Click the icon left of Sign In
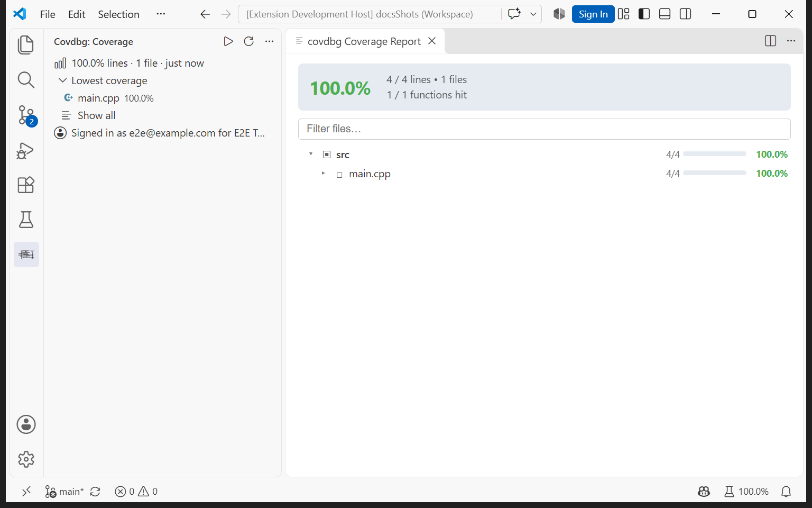This screenshot has height=508, width=812. [x=559, y=14]
